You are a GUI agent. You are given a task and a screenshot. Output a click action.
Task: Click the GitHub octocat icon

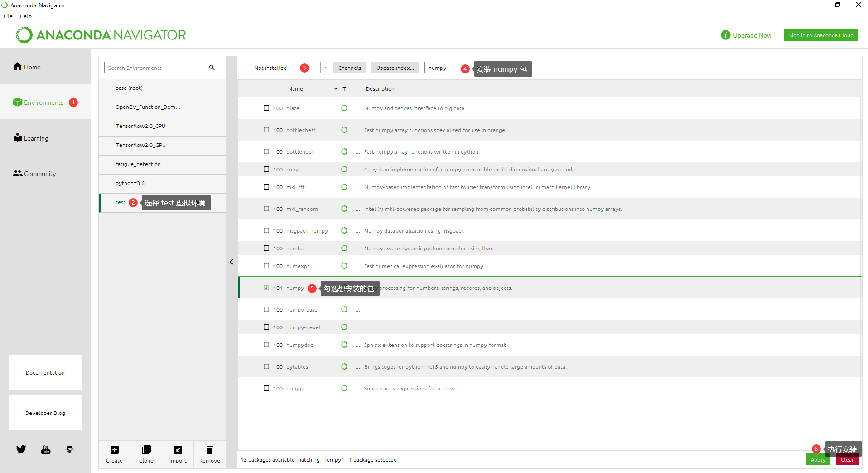[70, 449]
